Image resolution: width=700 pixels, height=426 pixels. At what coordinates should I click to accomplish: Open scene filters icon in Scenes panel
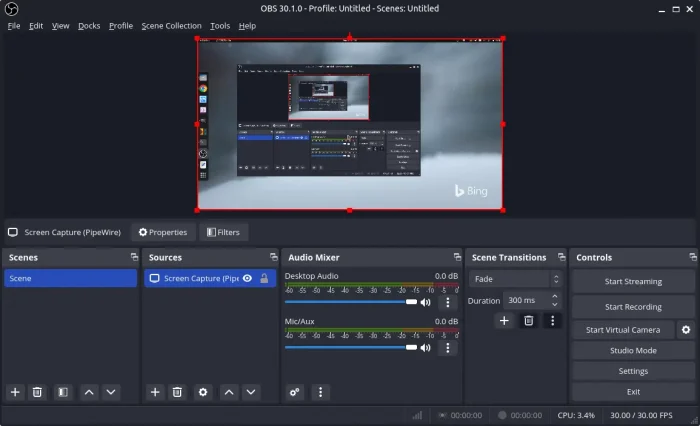pos(62,392)
